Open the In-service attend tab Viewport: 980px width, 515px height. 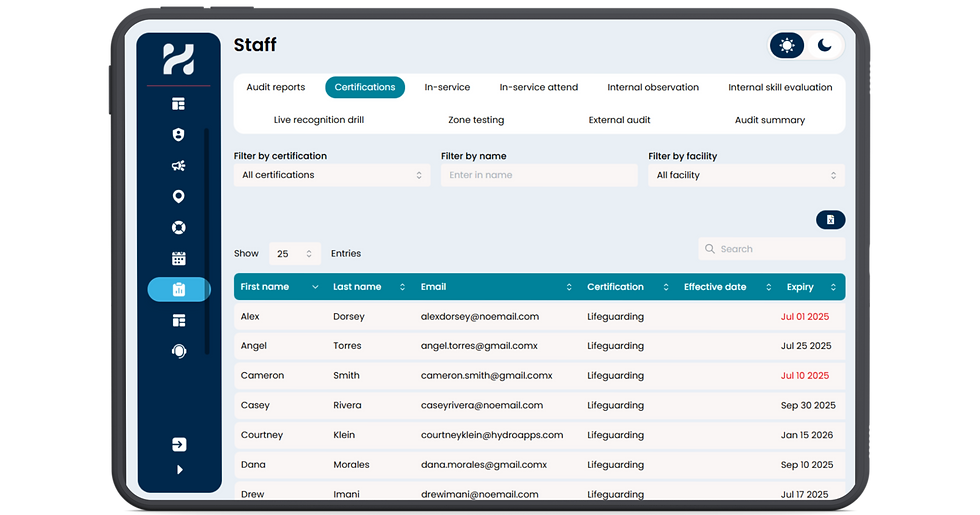pyautogui.click(x=539, y=88)
